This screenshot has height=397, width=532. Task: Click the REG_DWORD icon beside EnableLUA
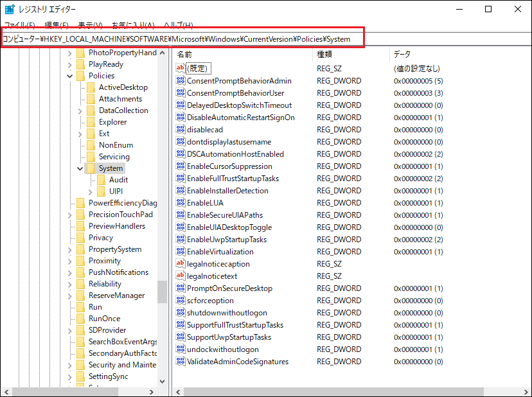tap(182, 202)
